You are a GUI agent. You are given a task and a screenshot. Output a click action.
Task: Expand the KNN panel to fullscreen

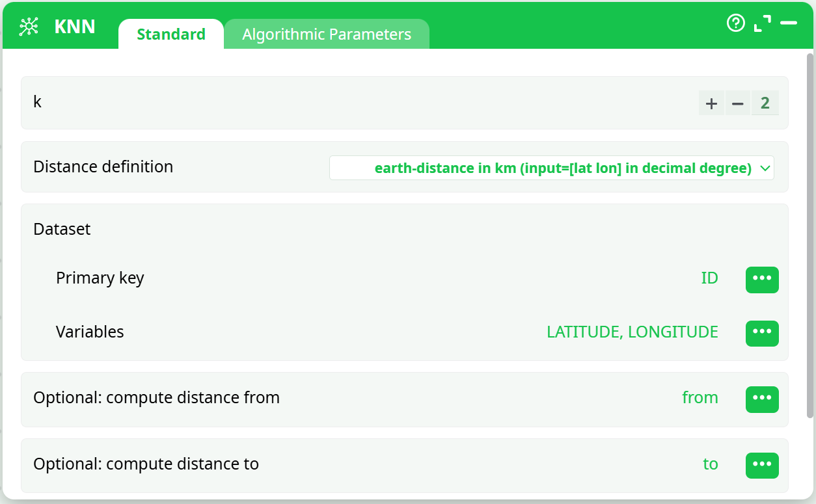(762, 23)
